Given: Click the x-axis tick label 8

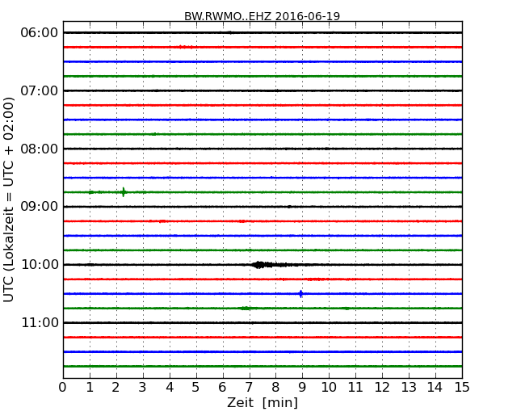Looking at the screenshot, I should click(275, 387).
